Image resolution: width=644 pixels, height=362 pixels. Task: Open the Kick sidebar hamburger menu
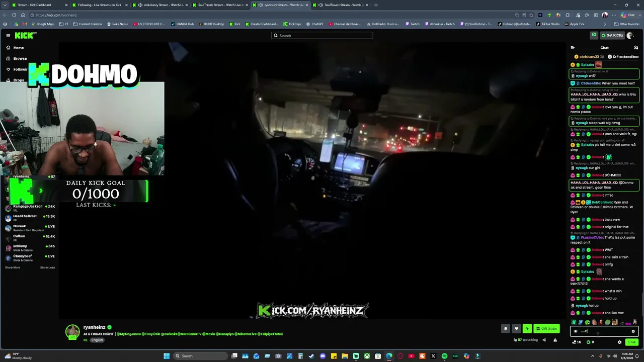click(x=8, y=35)
